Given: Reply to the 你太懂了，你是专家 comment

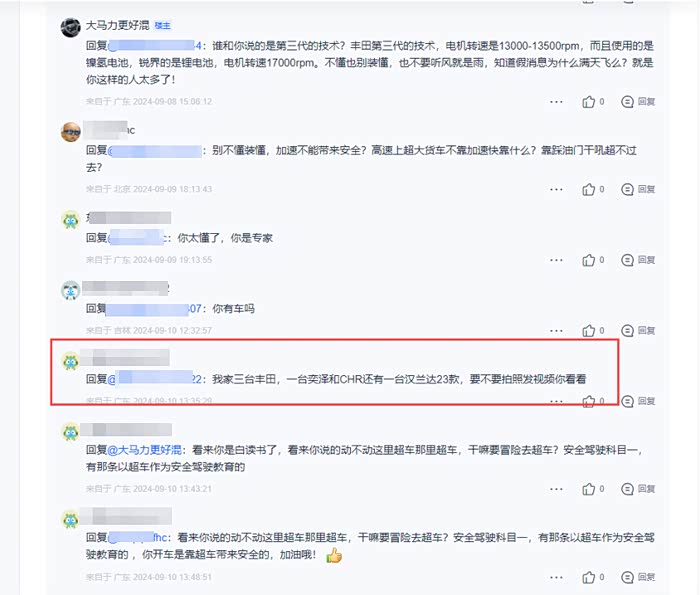Looking at the screenshot, I should click(638, 260).
